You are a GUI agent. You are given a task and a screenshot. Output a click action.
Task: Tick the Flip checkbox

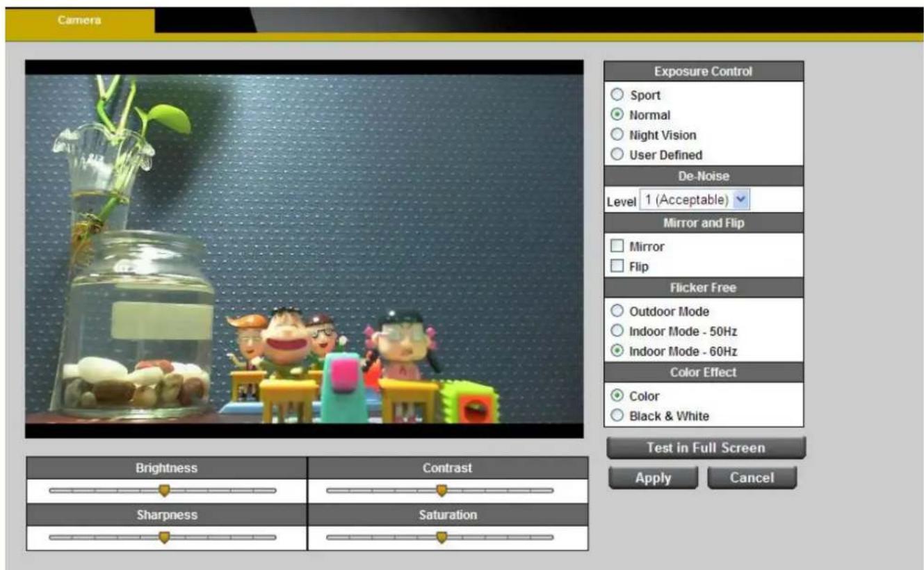pos(616,266)
